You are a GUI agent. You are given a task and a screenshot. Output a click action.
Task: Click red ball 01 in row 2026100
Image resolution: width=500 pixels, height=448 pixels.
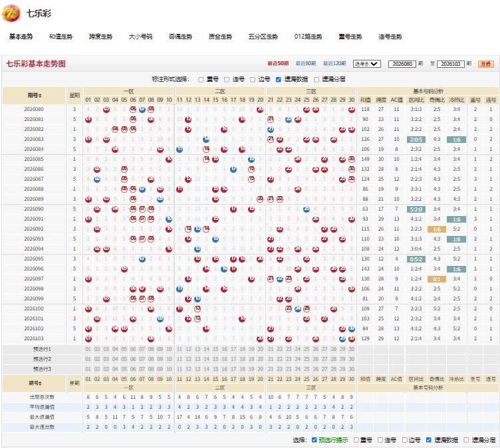tap(88, 308)
